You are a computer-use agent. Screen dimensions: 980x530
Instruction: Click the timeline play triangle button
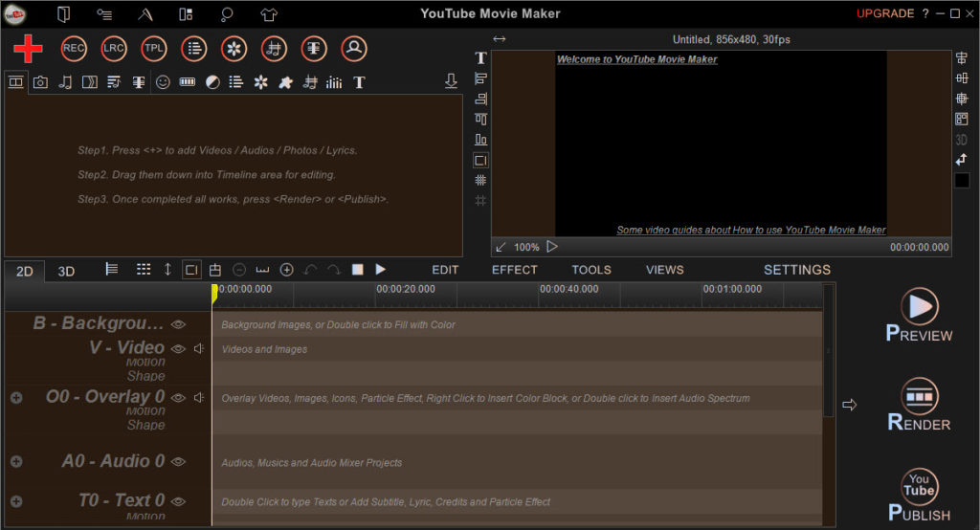380,270
